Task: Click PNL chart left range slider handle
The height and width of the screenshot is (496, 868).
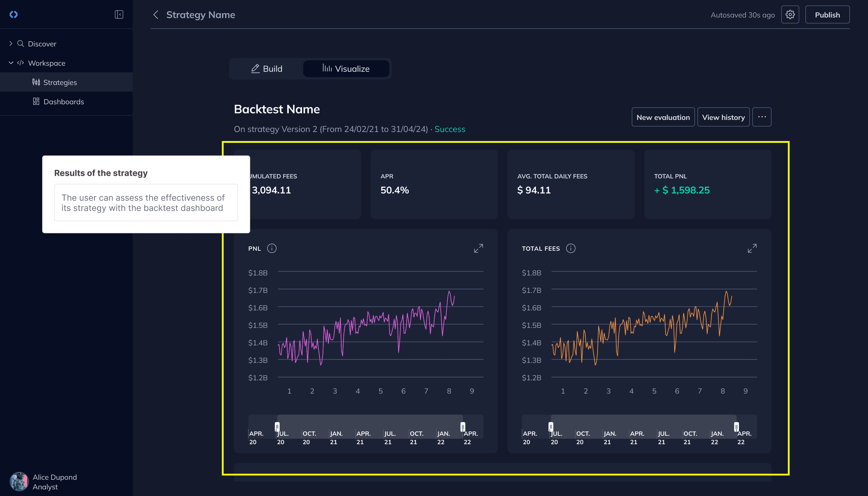Action: [x=277, y=426]
